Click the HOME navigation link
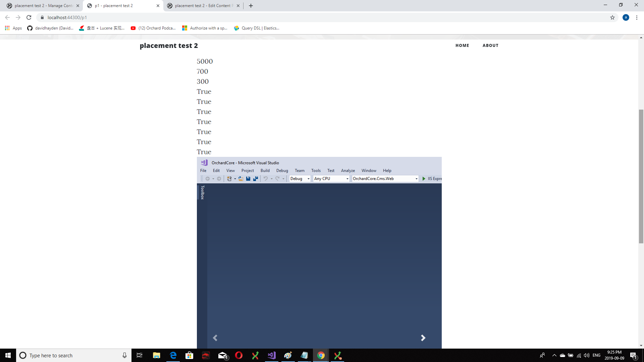 (x=462, y=45)
